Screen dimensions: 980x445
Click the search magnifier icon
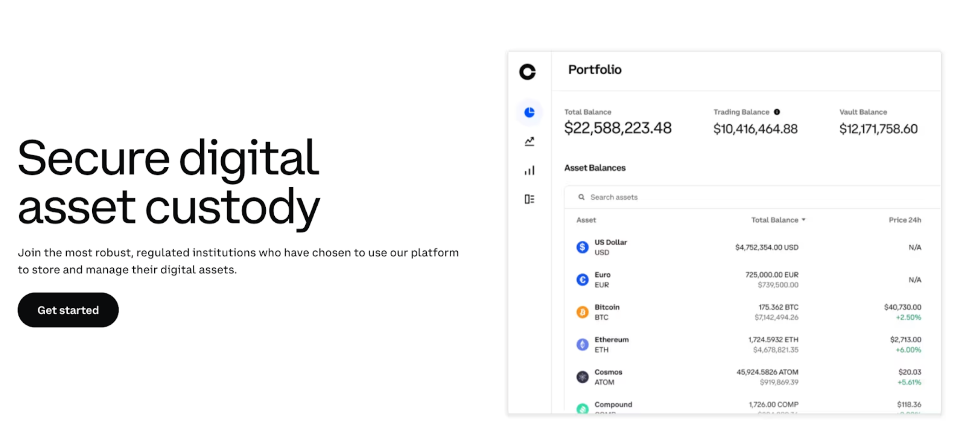[581, 197]
